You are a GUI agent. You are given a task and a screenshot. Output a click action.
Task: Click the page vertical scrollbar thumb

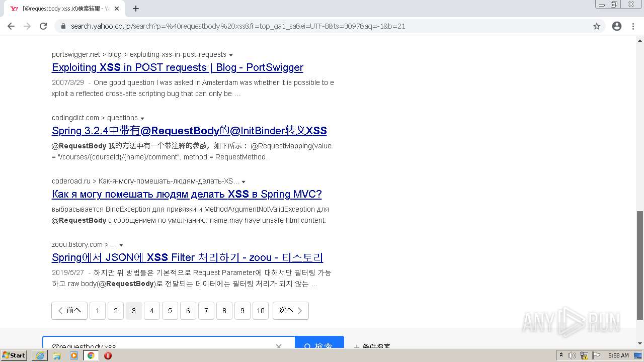(x=640, y=265)
